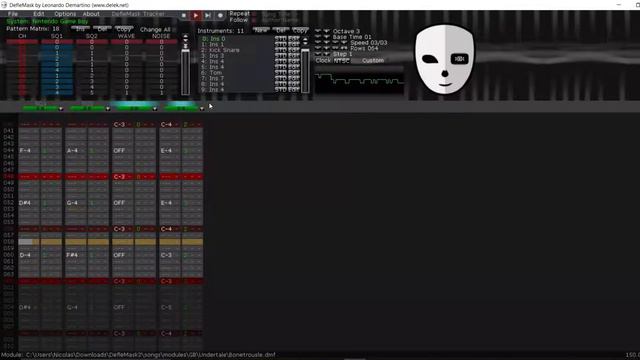The image size is (640, 360).
Task: Click F-4 note on row 044
Action: pos(25,151)
